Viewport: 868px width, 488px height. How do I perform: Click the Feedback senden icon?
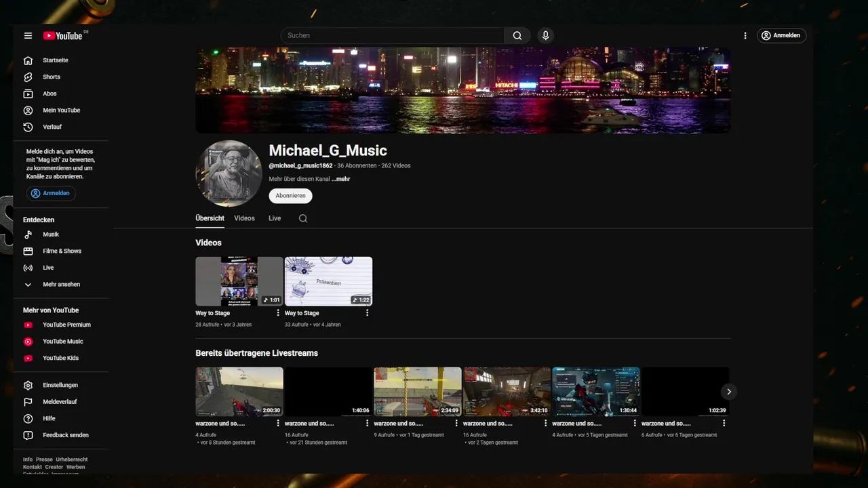coord(28,435)
